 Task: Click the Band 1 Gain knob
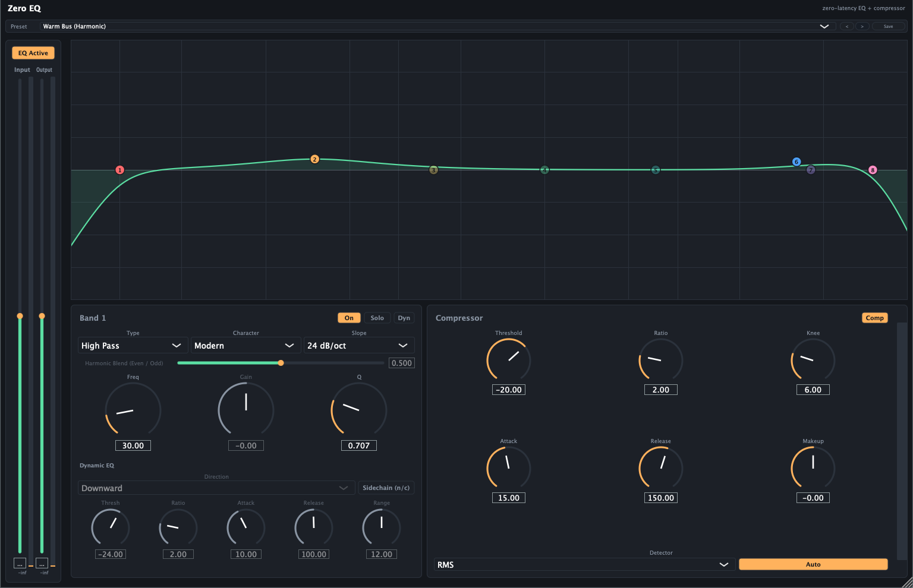point(246,410)
